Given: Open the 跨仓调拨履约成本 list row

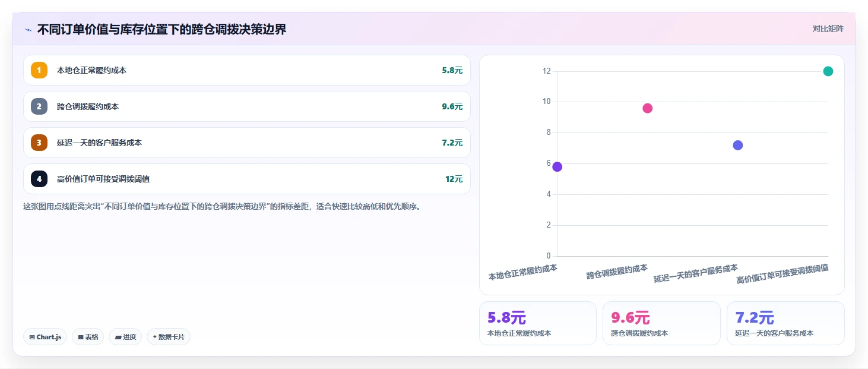Looking at the screenshot, I should pos(247,106).
